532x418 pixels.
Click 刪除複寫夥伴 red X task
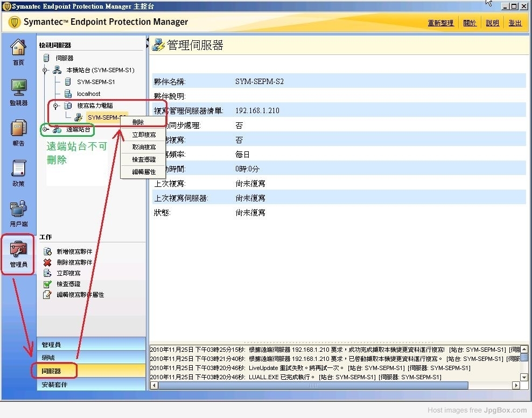(47, 262)
